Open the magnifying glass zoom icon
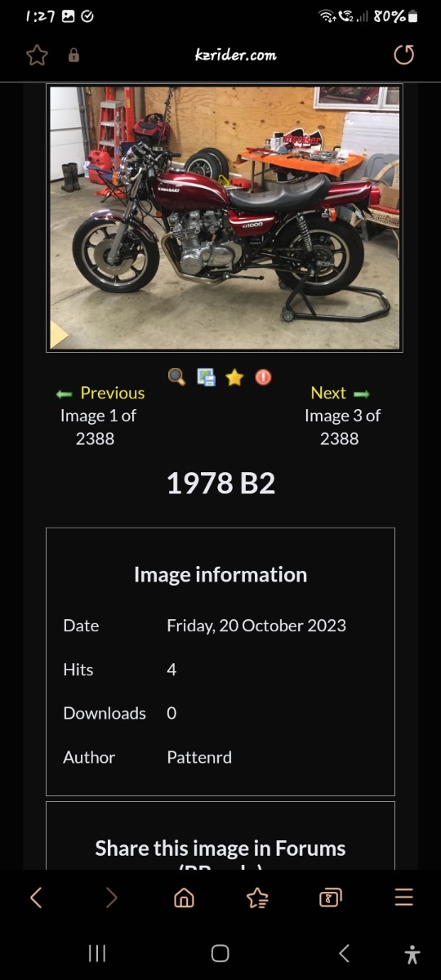Image resolution: width=441 pixels, height=980 pixels. point(176,376)
